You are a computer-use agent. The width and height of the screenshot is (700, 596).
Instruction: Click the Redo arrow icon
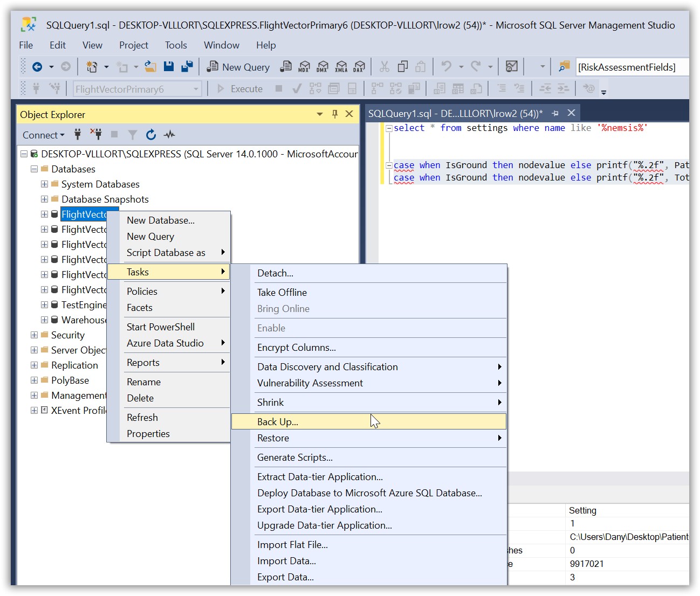[x=476, y=66]
